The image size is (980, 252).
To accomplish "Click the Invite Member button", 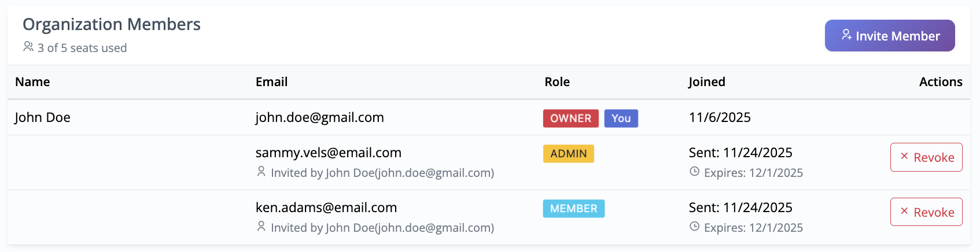I will tap(889, 36).
